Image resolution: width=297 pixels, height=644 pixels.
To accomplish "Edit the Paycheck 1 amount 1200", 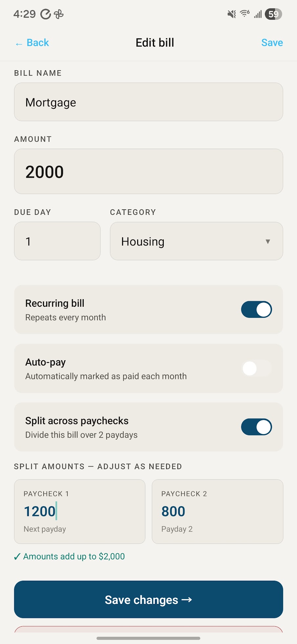I will point(79,511).
